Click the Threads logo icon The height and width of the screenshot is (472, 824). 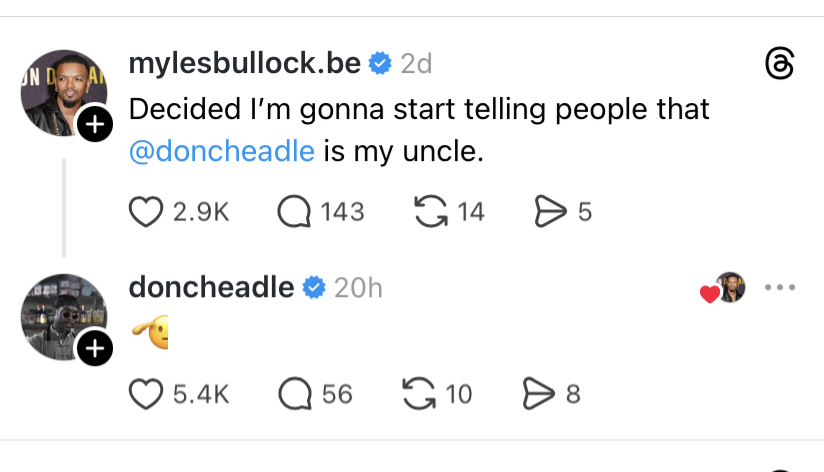779,63
